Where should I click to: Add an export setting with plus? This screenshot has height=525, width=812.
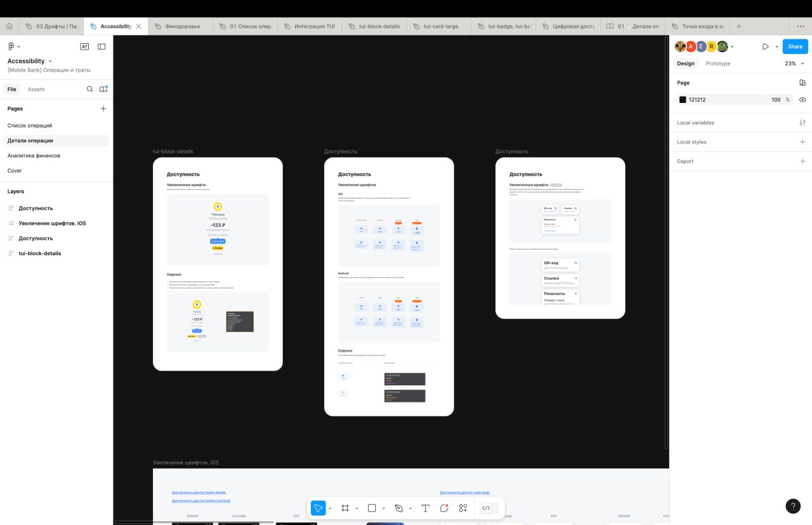point(802,161)
